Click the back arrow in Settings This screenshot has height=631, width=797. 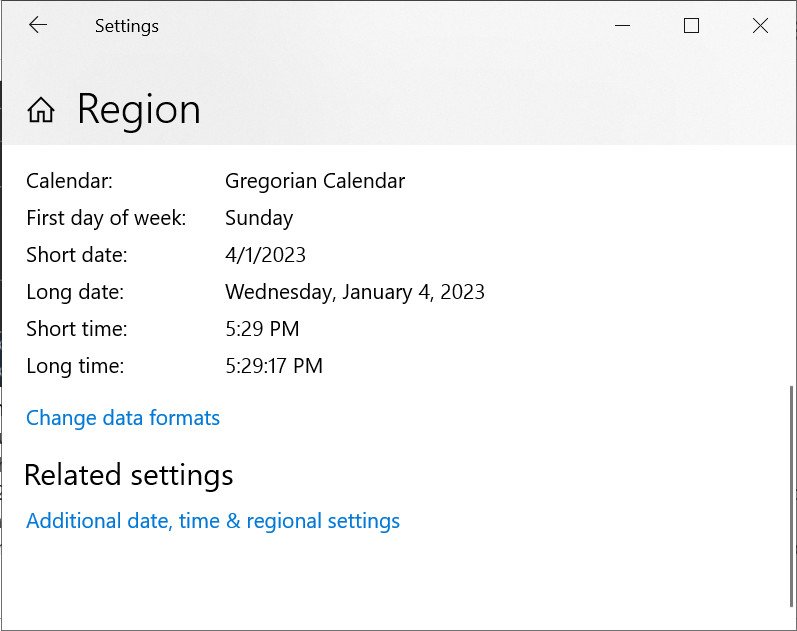(x=38, y=26)
